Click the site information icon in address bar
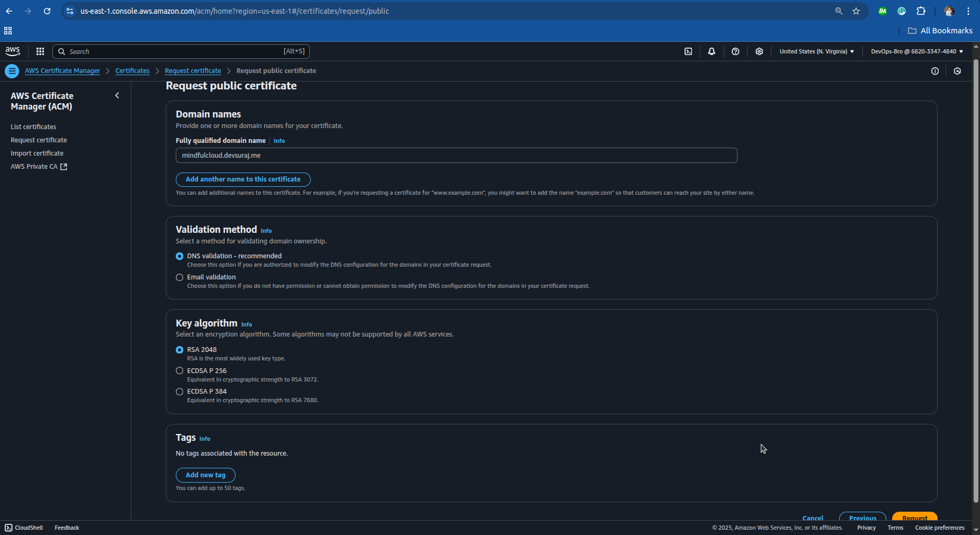Viewport: 980px width, 535px height. tap(70, 11)
